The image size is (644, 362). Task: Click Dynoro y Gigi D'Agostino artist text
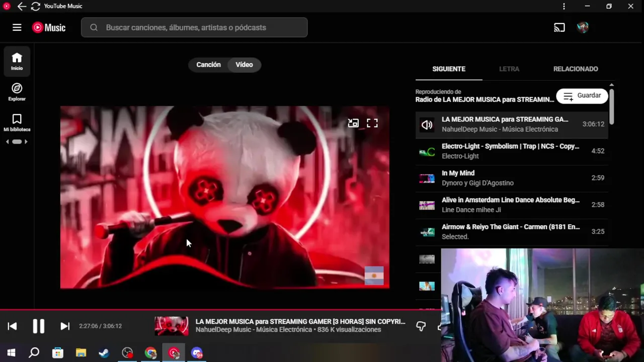tap(477, 183)
